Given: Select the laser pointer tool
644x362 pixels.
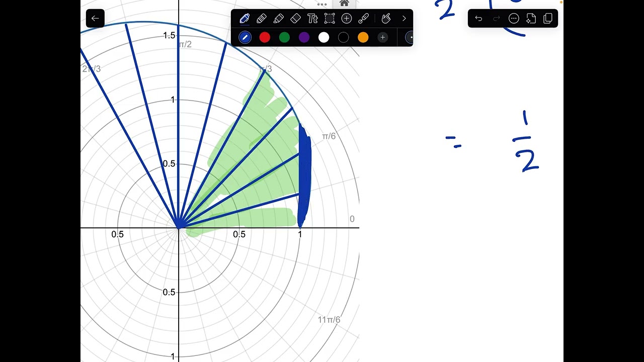Looking at the screenshot, I should [364, 19].
